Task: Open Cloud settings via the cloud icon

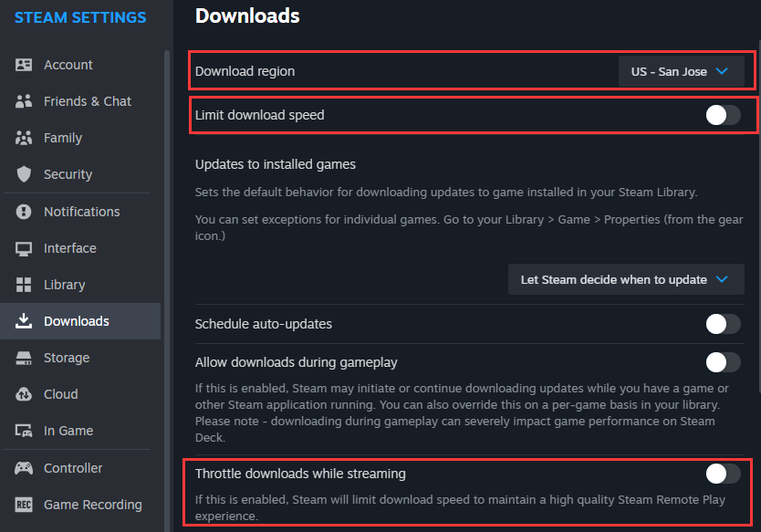Action: (24, 394)
